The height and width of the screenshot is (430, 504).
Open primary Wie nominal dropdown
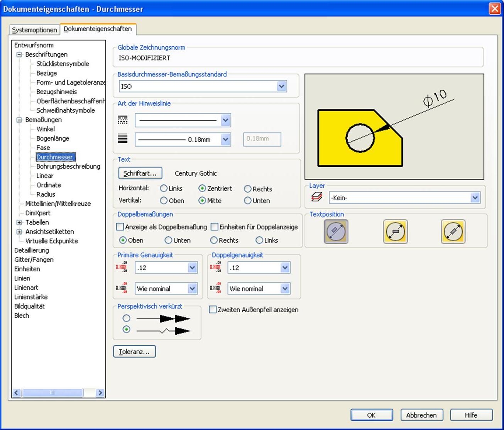pyautogui.click(x=192, y=288)
